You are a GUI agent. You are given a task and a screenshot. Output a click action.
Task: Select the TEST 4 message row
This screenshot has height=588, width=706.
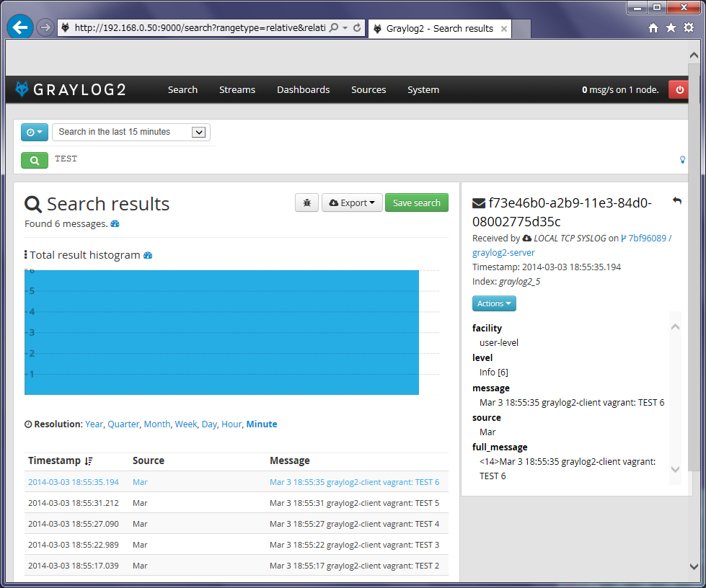[237, 524]
